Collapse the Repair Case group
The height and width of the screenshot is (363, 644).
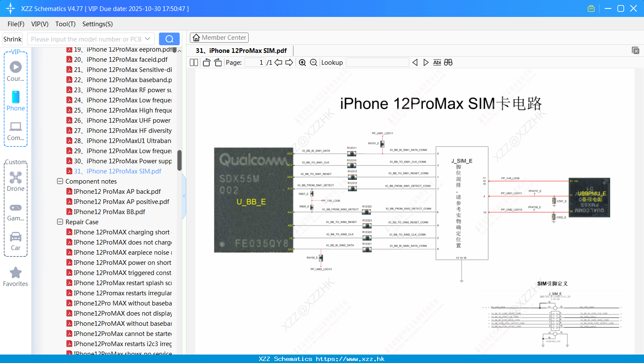pyautogui.click(x=60, y=222)
